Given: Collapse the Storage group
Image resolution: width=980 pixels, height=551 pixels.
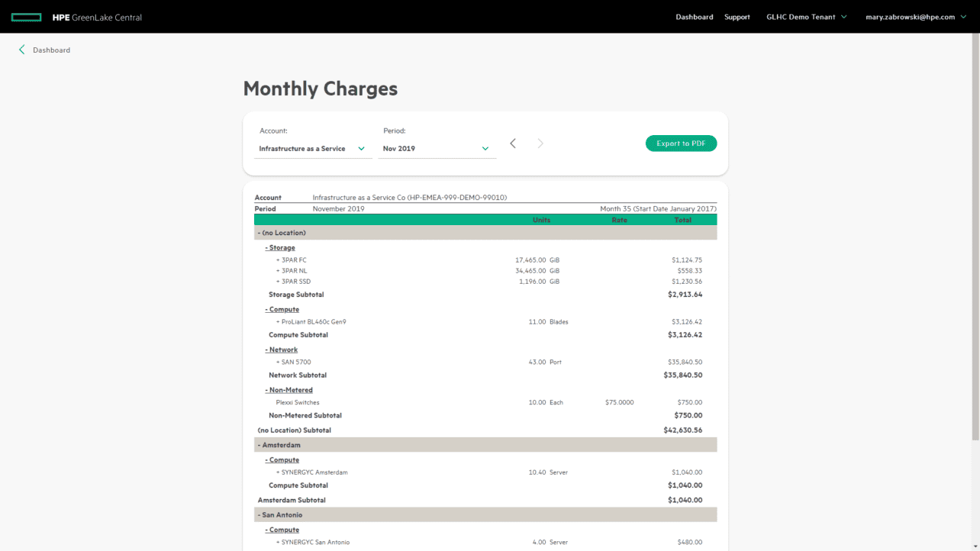Looking at the screenshot, I should tap(280, 248).
